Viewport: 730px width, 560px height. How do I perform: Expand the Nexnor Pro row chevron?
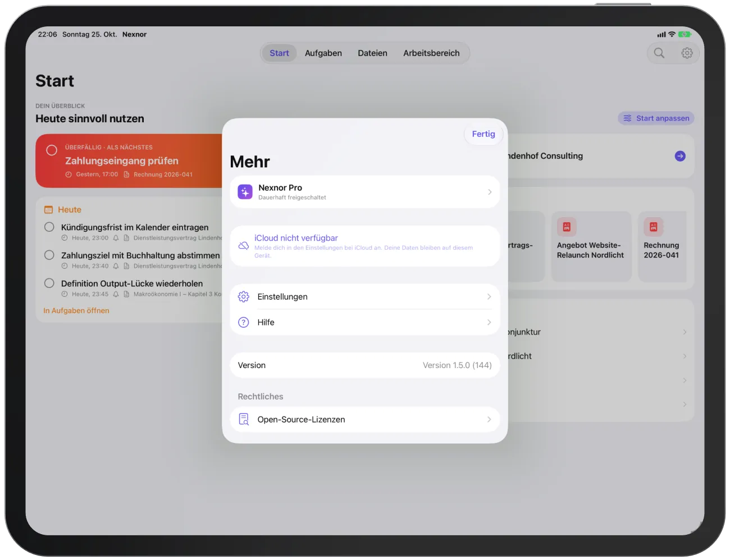coord(490,192)
